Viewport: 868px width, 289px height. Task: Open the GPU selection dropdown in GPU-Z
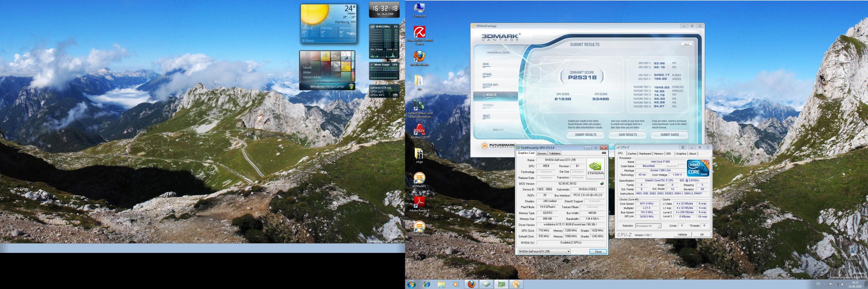click(544, 251)
